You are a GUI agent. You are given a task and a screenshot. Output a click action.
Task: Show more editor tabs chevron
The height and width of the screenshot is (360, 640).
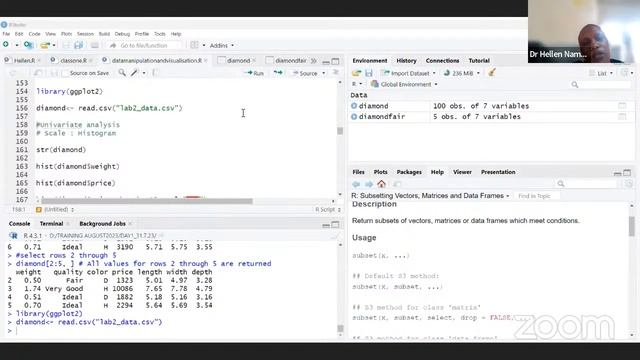pos(313,60)
